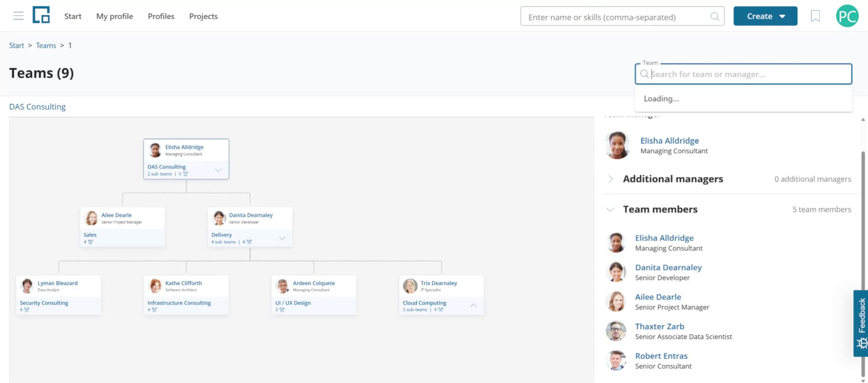Screen dimensions: 868x383
Task: Open My profile in top navigation
Action: 114,16
